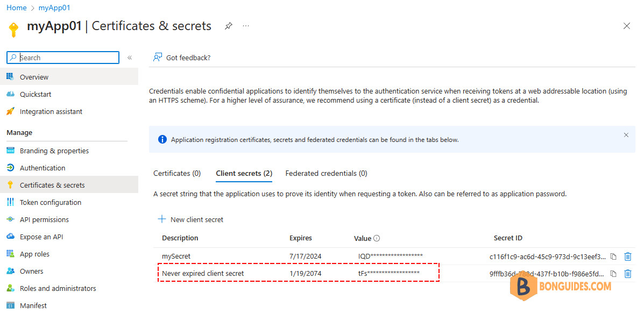Click the pin icon beside the page title
The height and width of the screenshot is (321, 644).
pyautogui.click(x=228, y=26)
